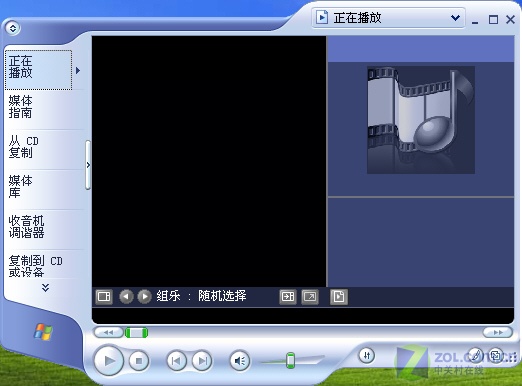Screen dimensions: 522x386
Task: Click the rewind button on seek bar
Action: pyautogui.click(x=108, y=332)
